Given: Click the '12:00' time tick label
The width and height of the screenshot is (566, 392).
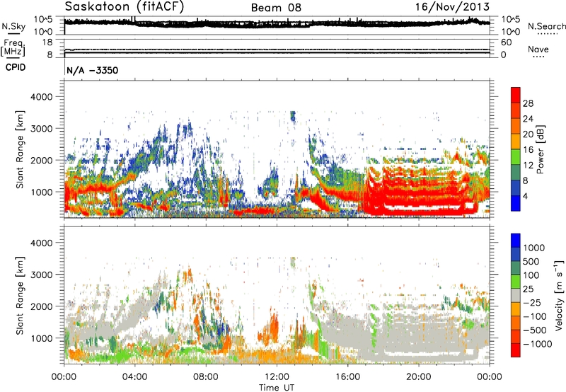Looking at the screenshot, I should tap(277, 377).
